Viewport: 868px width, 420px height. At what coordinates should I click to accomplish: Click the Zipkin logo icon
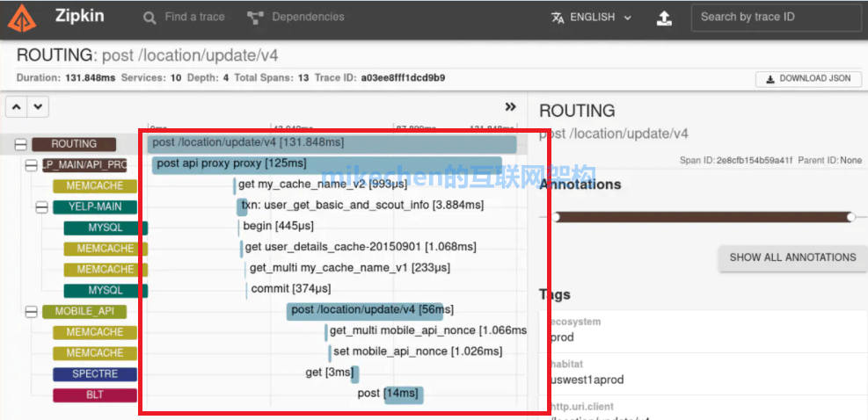(22, 18)
